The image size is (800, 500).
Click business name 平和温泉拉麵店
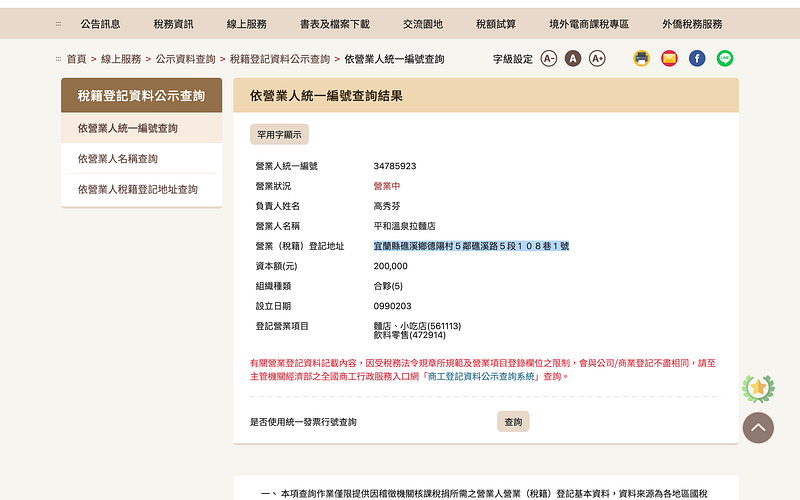405,226
